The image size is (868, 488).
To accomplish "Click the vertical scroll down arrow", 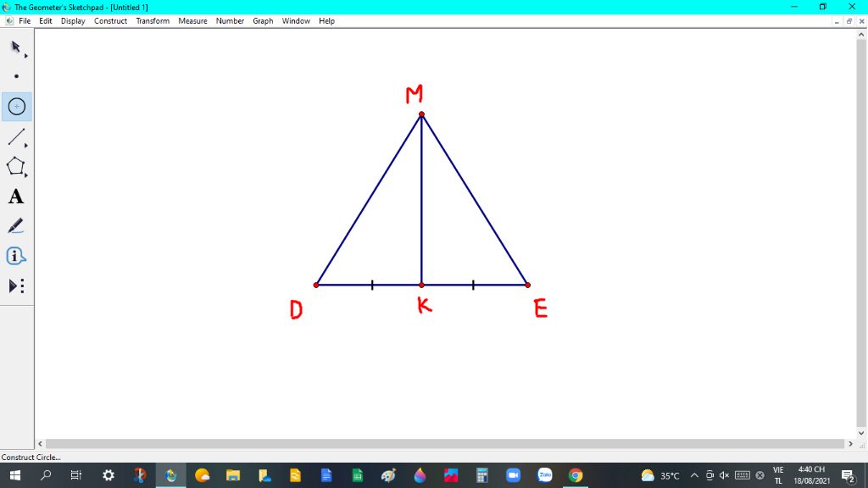I will [x=861, y=433].
